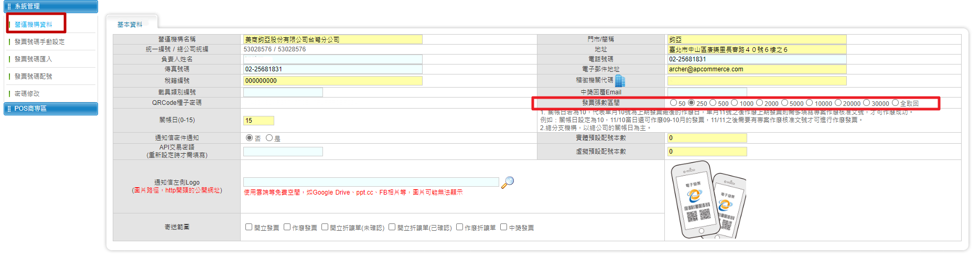This screenshot has height=257, width=980.
Task: Select the 500 invoice count radio button
Action: [x=713, y=103]
